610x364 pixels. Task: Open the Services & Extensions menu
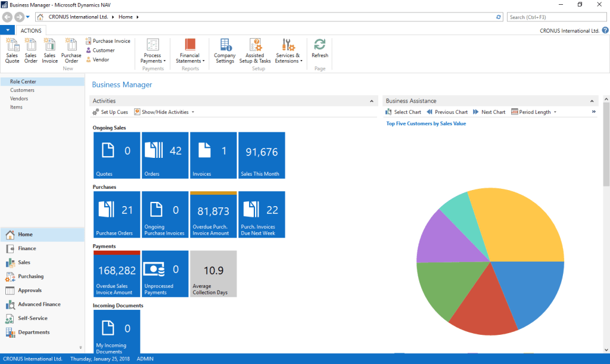pos(288,51)
